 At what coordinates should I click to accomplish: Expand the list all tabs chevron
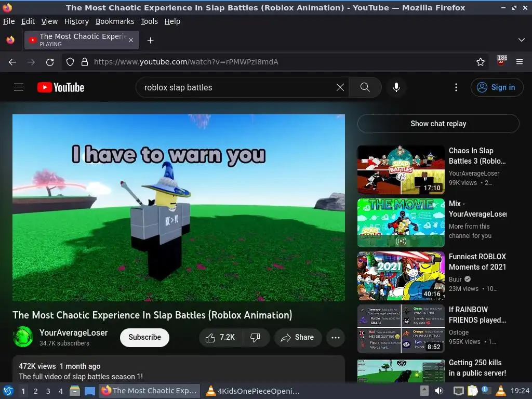(521, 40)
